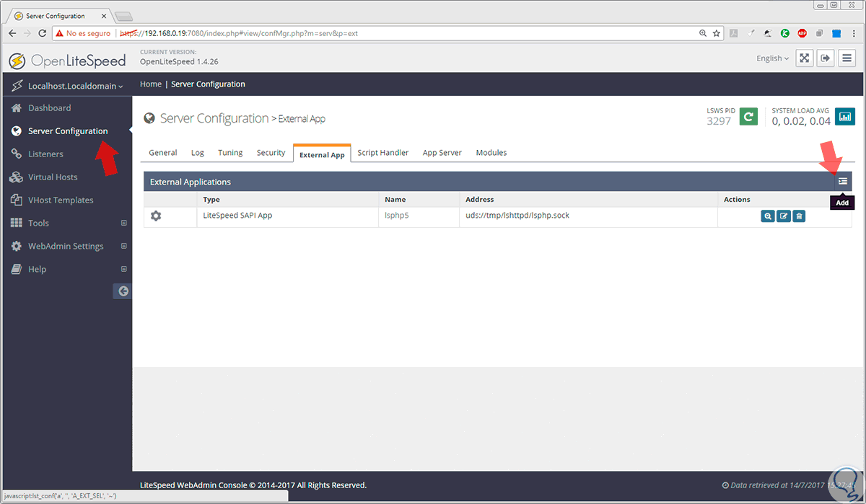The image size is (866, 504).
Task: Click the green graceful restart button
Action: point(749,116)
